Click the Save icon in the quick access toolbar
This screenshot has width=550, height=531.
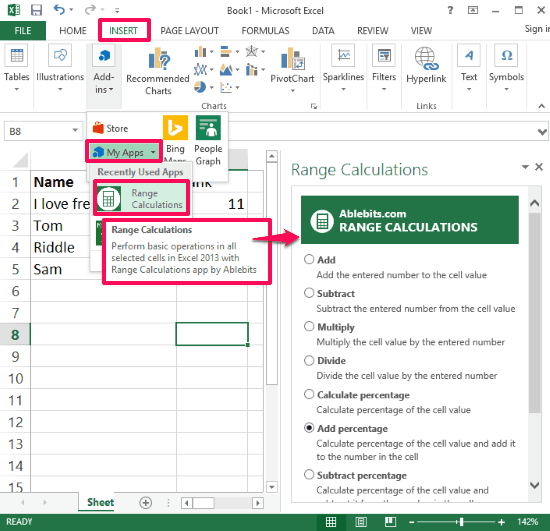point(36,10)
